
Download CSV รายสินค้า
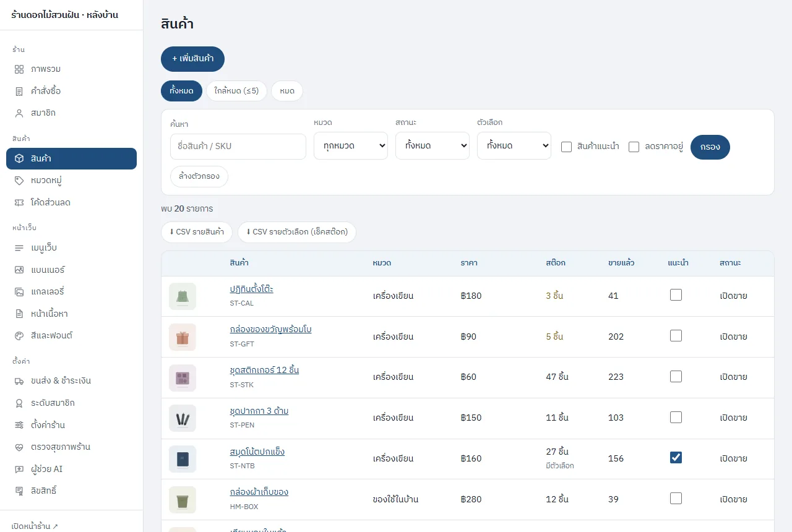[197, 232]
